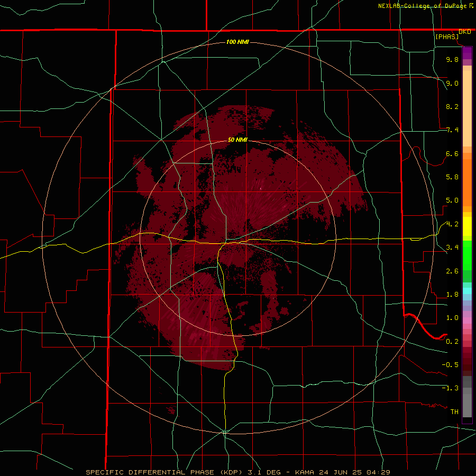Click the cyan color bar segment

click(467, 291)
